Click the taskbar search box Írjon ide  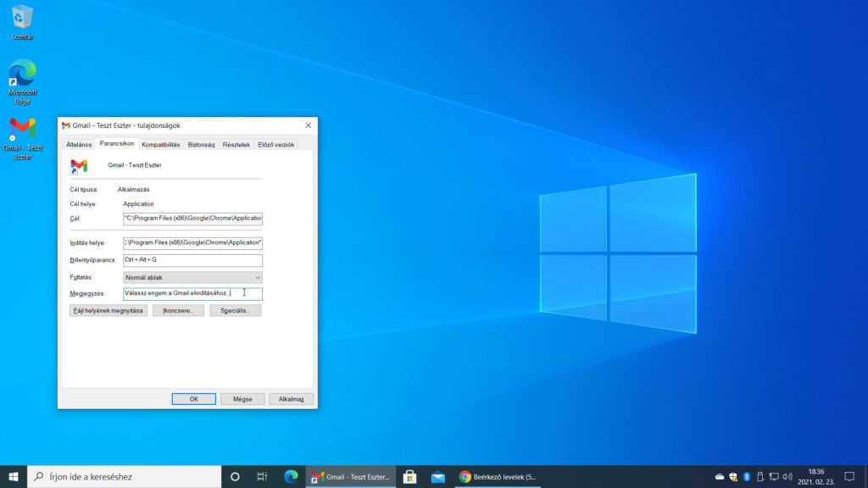click(x=125, y=476)
